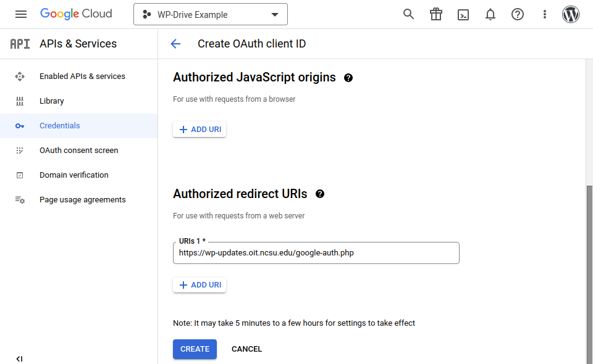Click the back arrow beside Create OAuth client ID

175,44
